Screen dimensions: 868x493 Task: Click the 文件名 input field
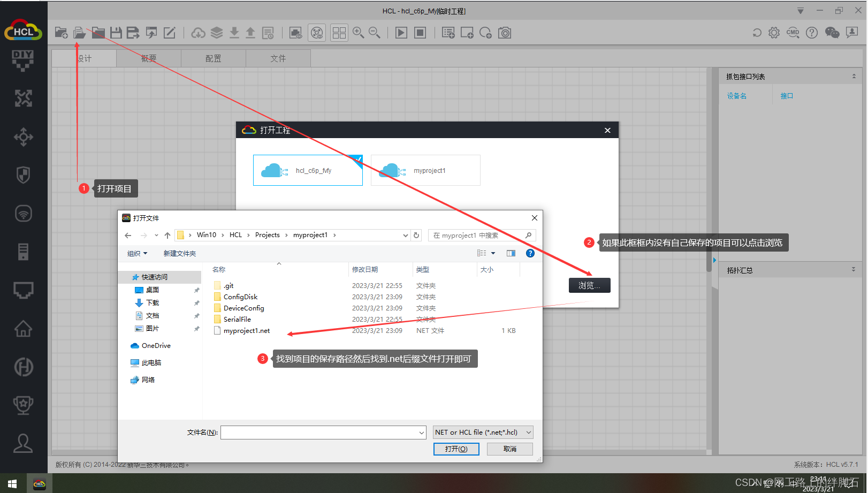(323, 433)
